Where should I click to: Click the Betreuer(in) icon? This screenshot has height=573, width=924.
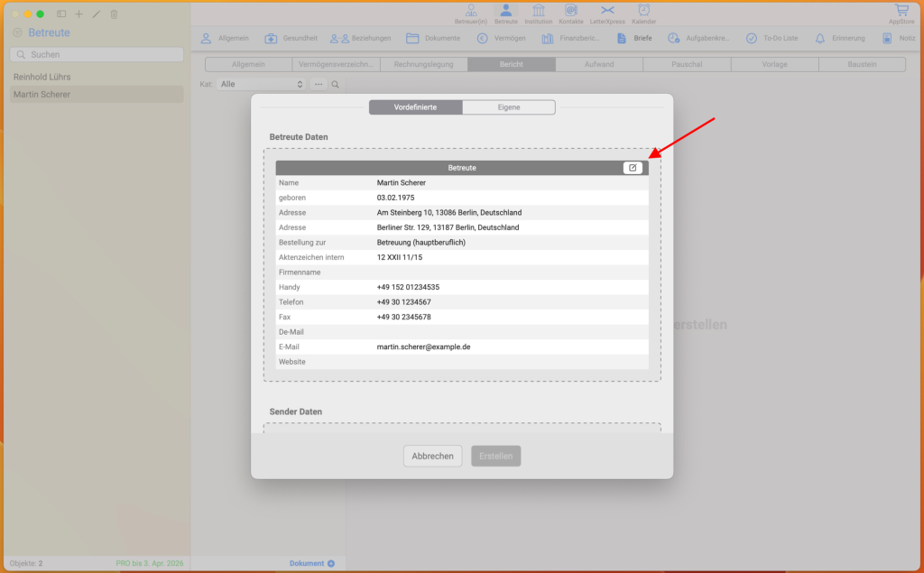point(470,11)
